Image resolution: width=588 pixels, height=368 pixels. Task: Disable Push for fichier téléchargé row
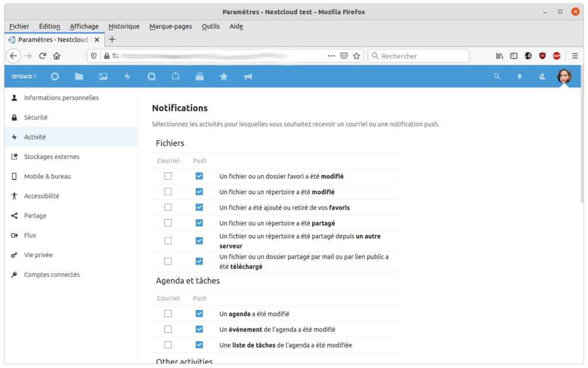(199, 261)
